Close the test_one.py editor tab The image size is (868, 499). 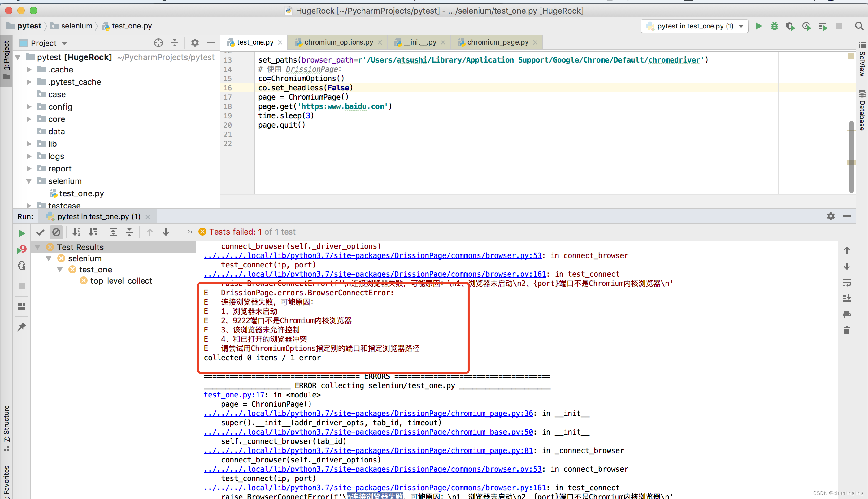click(280, 42)
